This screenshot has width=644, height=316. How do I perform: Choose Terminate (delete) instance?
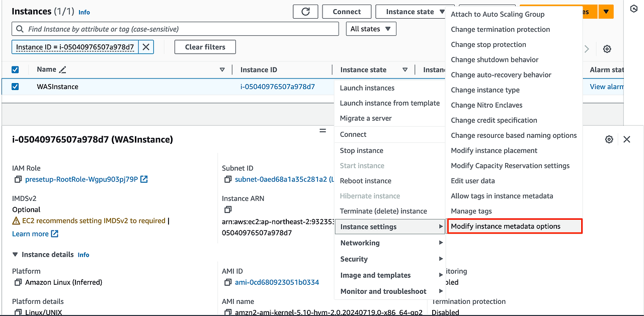[x=390, y=211]
